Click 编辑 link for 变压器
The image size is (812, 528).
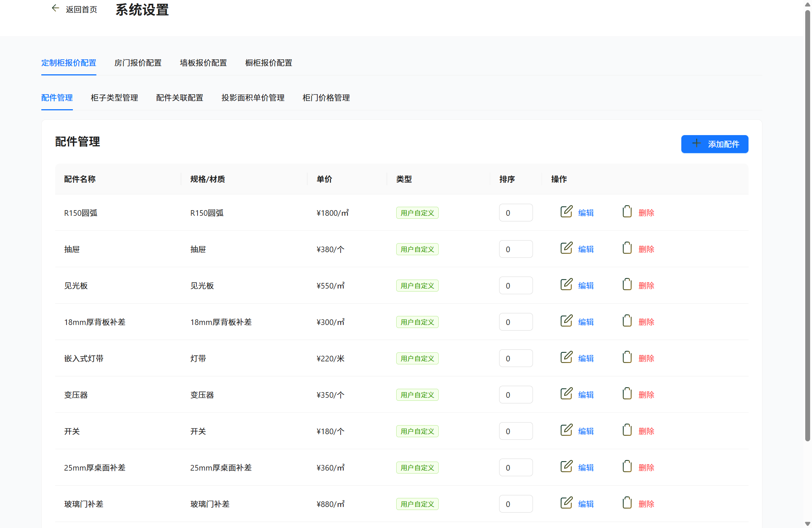586,395
